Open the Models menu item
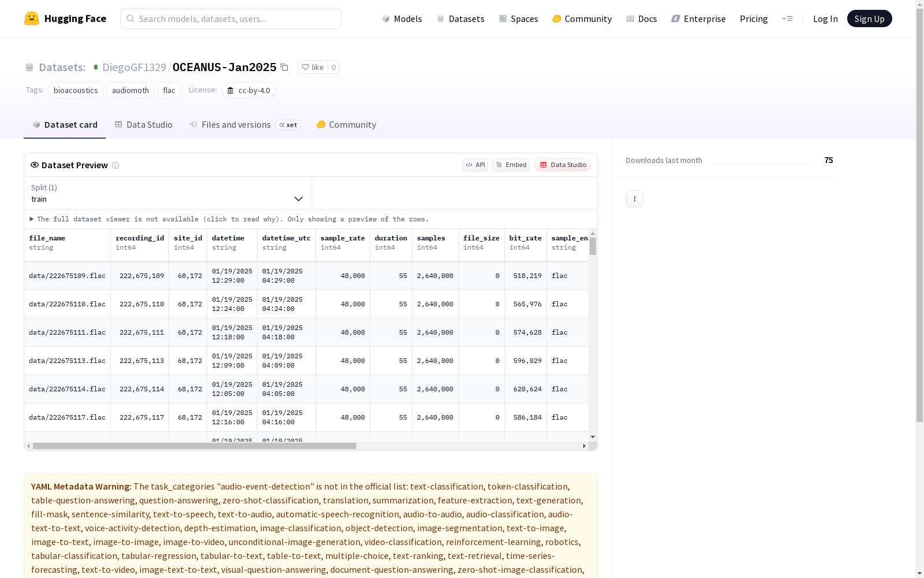 point(402,18)
